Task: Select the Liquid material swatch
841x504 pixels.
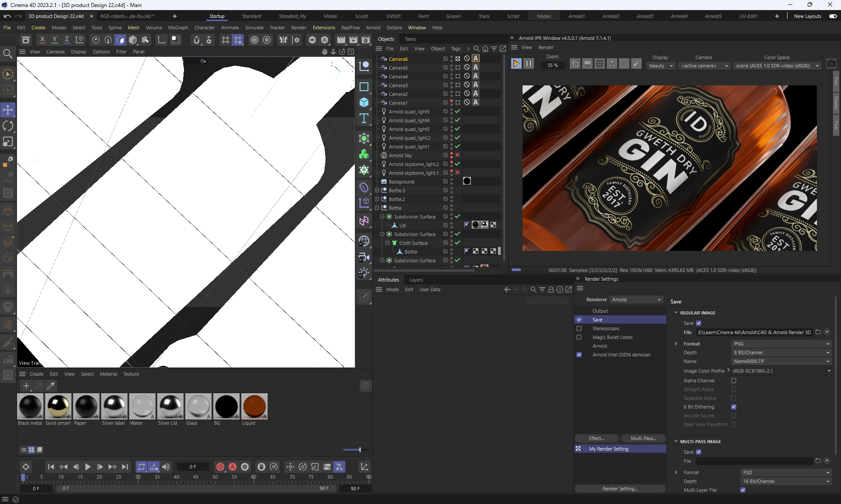Action: click(254, 406)
